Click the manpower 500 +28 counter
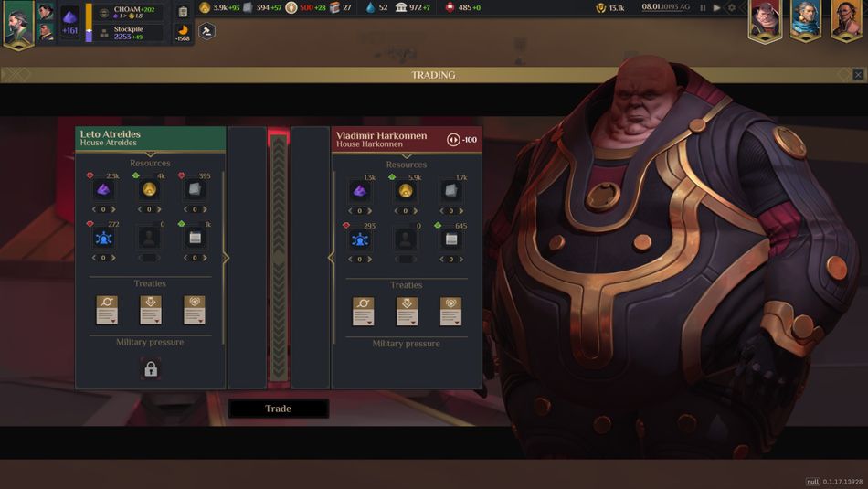Screen dimensions: 868x489 (305, 7)
